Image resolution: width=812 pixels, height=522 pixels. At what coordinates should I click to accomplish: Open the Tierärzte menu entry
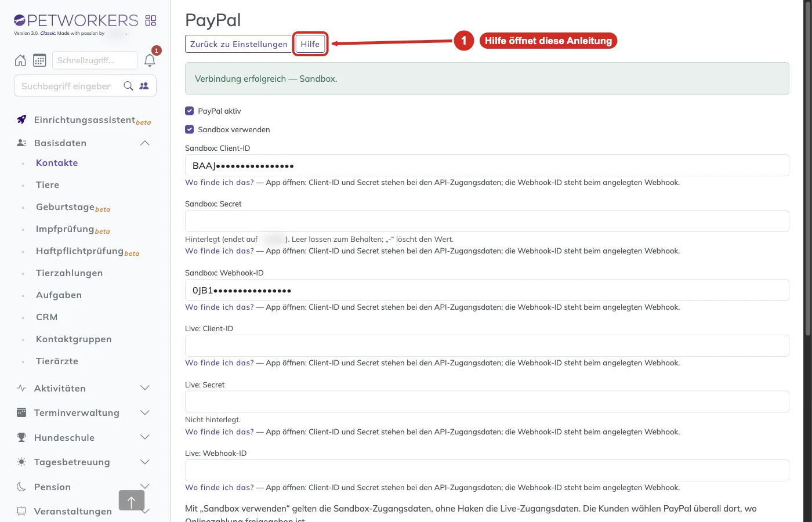57,361
